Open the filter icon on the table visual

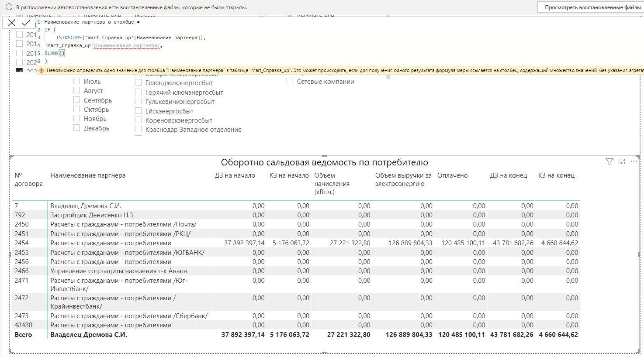(x=609, y=161)
